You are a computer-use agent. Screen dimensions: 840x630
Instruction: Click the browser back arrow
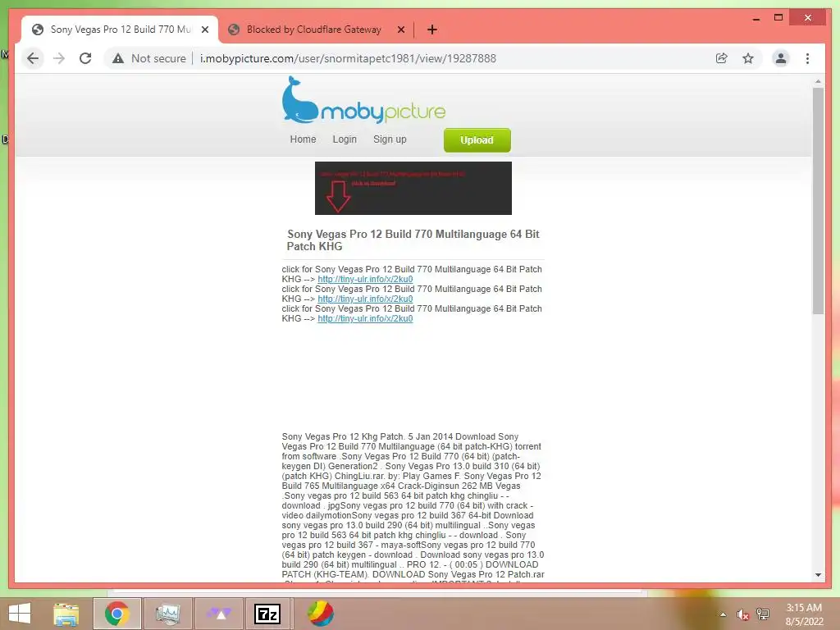pyautogui.click(x=33, y=58)
